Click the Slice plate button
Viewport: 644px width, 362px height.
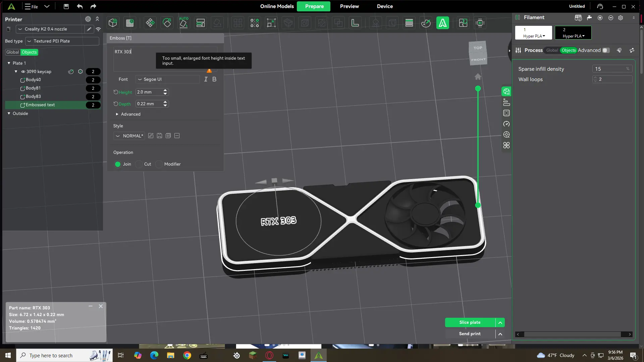coord(470,322)
